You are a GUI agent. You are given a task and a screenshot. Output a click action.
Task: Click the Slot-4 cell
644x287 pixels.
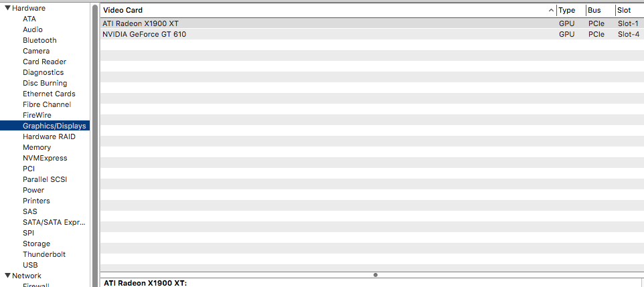(x=629, y=35)
